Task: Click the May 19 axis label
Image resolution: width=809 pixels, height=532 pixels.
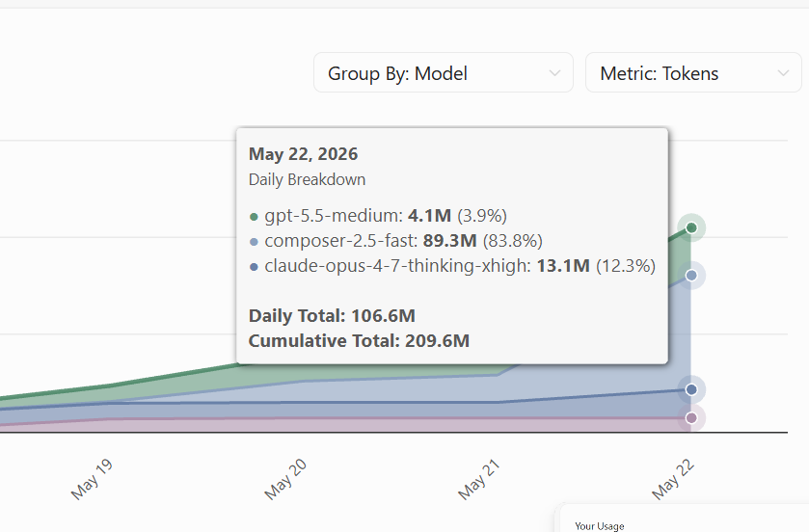Action: coord(93,479)
